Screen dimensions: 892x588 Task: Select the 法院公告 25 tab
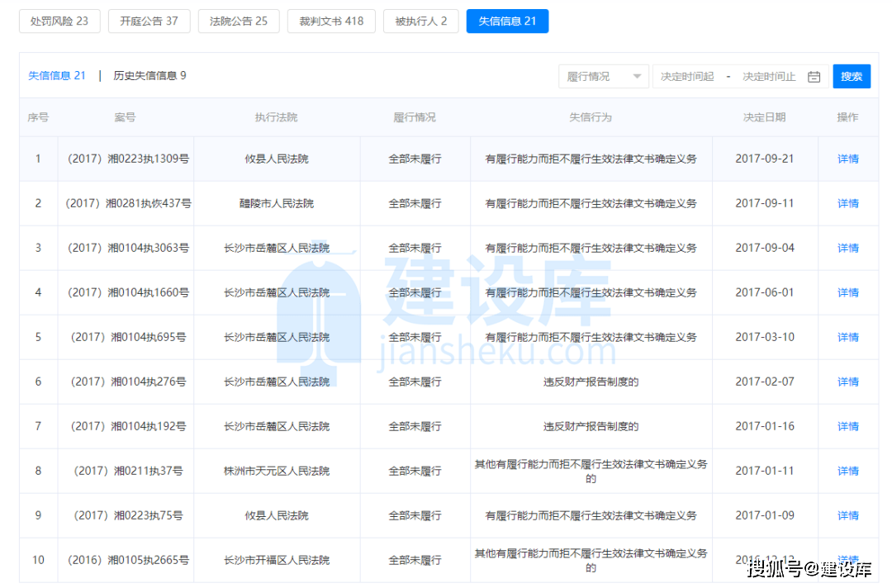(x=239, y=21)
